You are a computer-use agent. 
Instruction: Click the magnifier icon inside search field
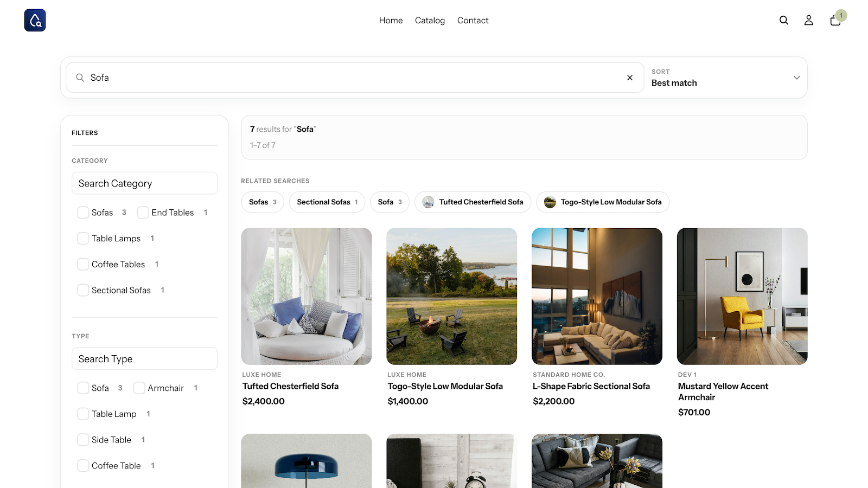(x=80, y=78)
